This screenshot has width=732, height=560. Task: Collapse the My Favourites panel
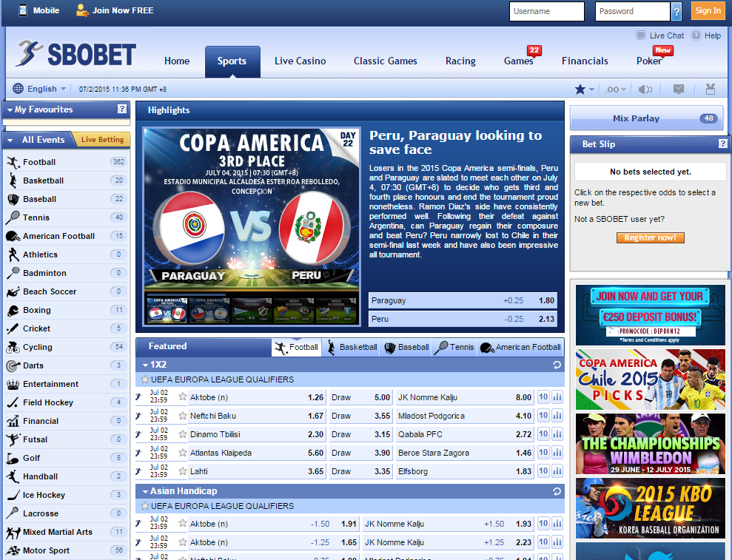pyautogui.click(x=10, y=110)
